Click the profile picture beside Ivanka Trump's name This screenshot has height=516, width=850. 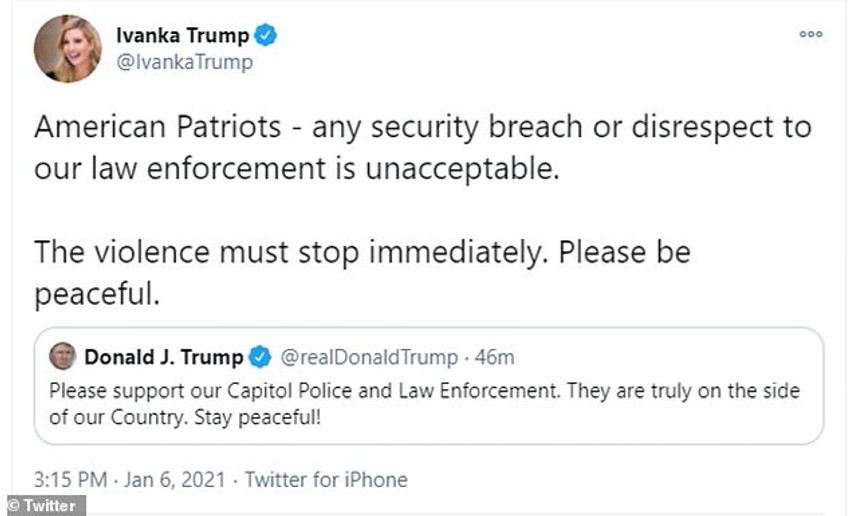click(x=67, y=49)
